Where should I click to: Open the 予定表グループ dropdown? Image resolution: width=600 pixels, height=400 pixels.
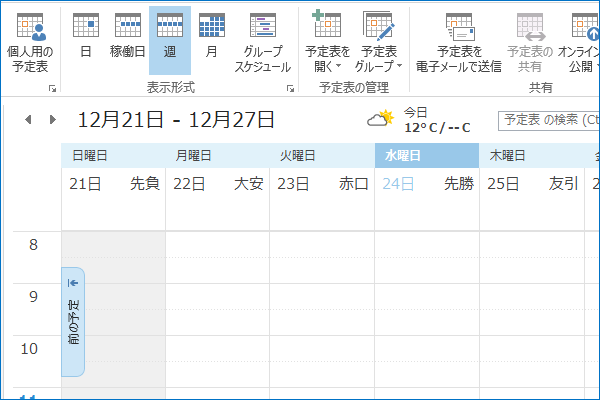[x=379, y=42]
